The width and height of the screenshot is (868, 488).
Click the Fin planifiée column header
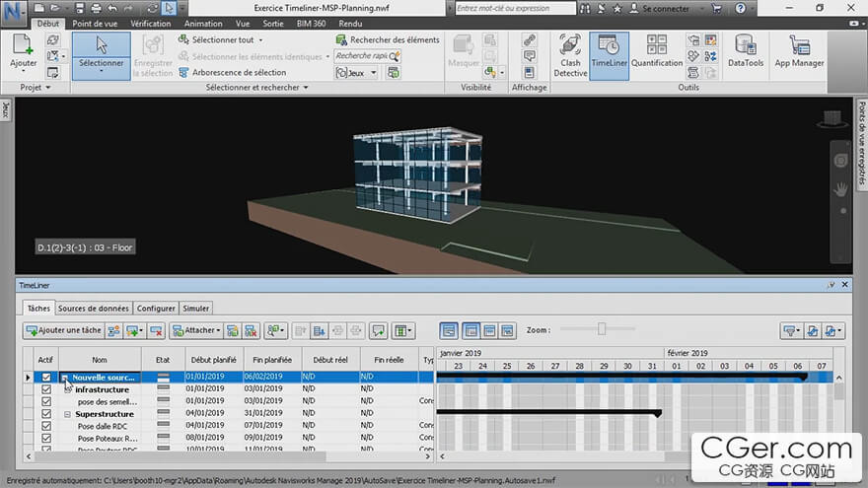coord(272,360)
